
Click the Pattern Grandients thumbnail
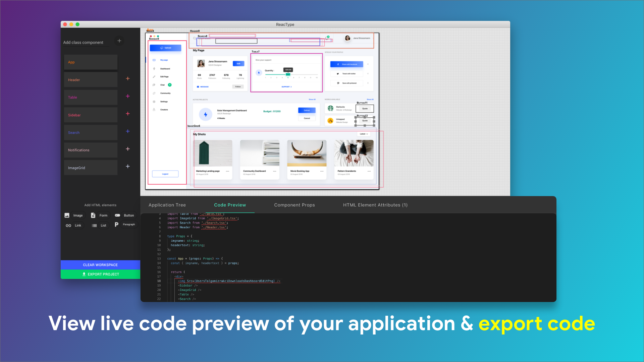[x=354, y=153]
